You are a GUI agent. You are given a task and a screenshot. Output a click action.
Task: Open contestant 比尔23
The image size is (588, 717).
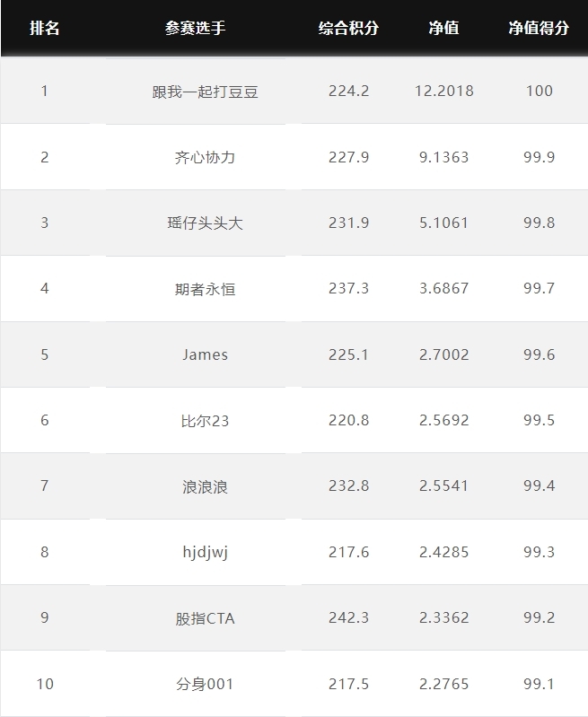pos(205,420)
